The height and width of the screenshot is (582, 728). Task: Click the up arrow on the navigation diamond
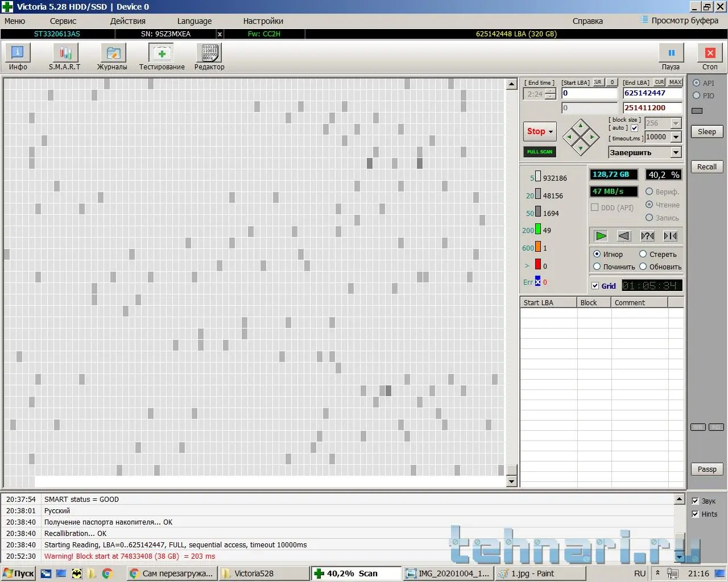(x=581, y=126)
